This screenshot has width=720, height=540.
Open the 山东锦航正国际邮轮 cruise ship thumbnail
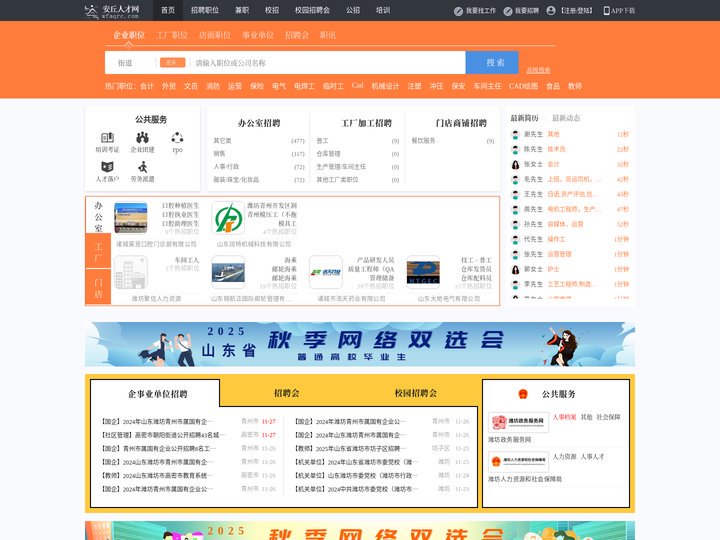pyautogui.click(x=228, y=272)
